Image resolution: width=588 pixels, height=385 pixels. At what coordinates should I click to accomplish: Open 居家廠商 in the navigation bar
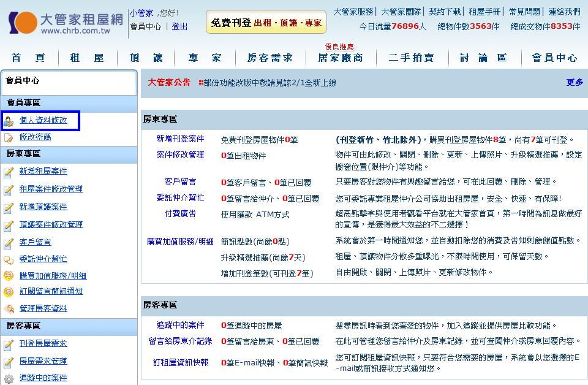pyautogui.click(x=341, y=58)
